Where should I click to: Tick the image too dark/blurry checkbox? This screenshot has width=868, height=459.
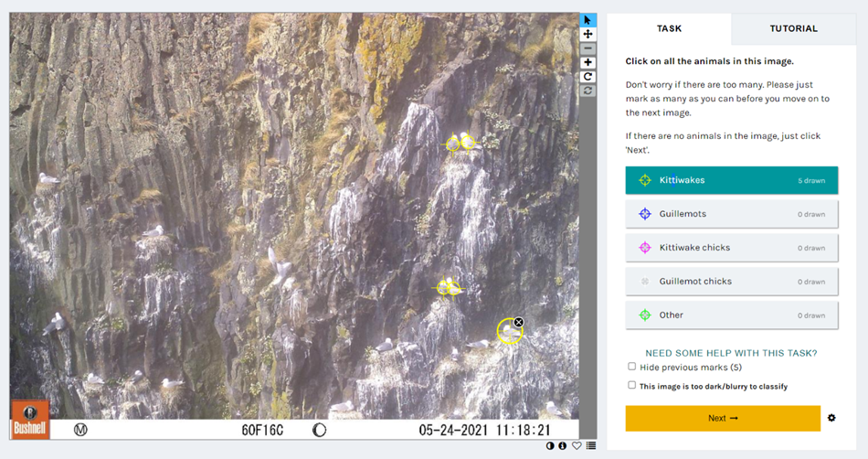[x=631, y=385]
